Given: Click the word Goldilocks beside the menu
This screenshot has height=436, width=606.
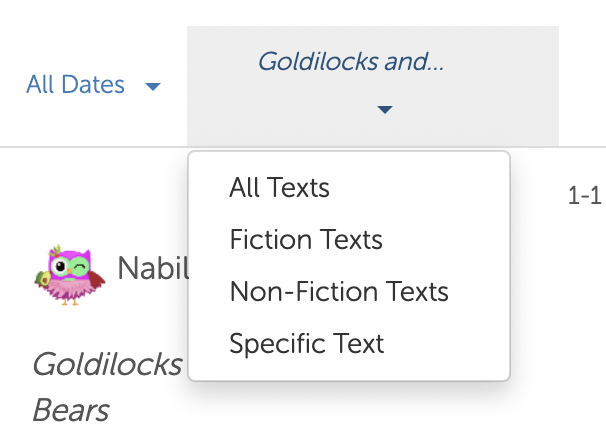Looking at the screenshot, I should 107,364.
